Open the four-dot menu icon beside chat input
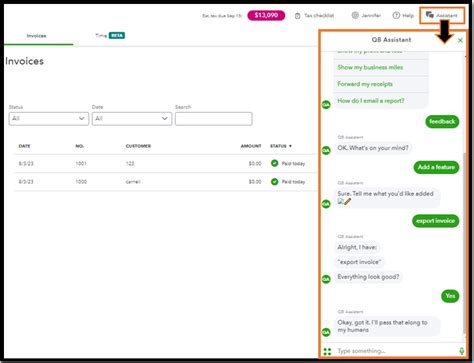Screen dimensions: 474x363 [x=327, y=351]
